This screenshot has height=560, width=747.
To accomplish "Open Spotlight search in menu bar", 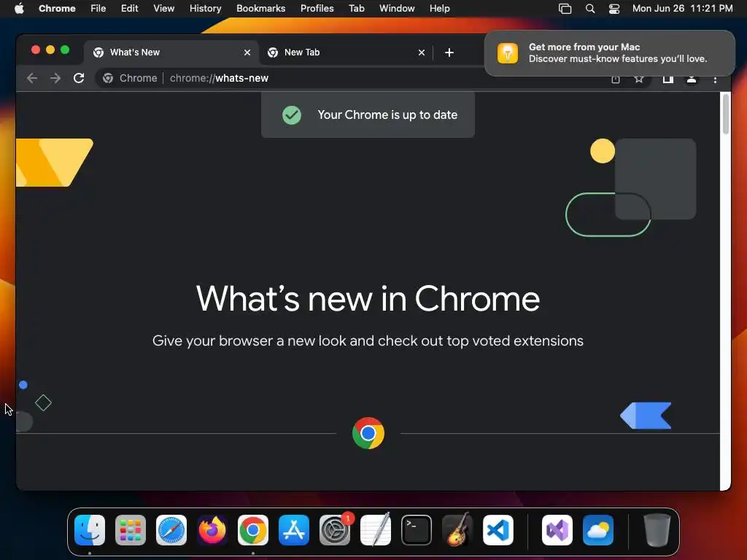I will click(589, 9).
